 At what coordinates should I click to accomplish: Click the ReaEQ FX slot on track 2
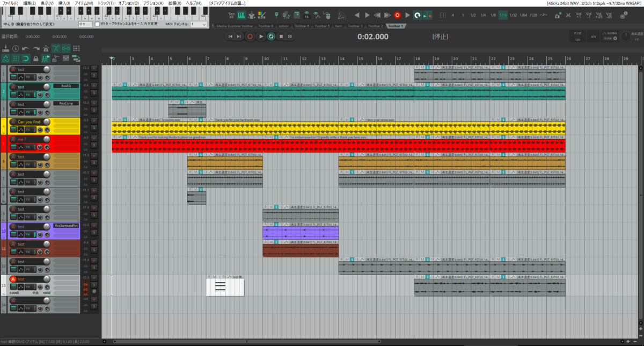point(66,86)
